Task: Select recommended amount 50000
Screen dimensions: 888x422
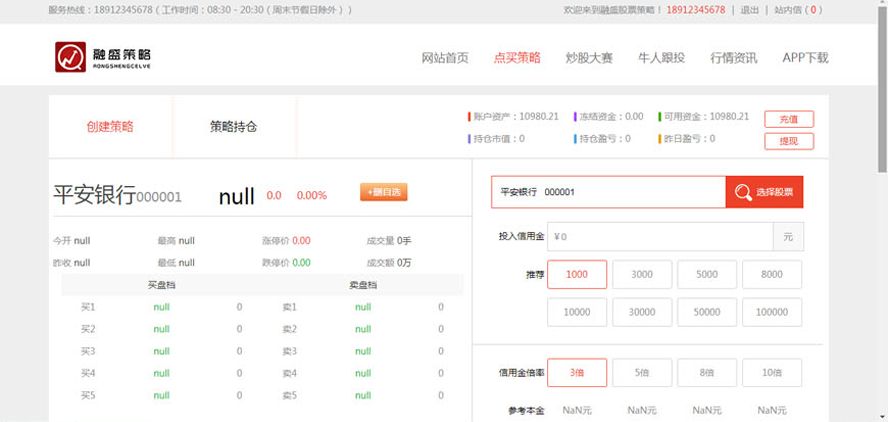Action: coord(707,312)
